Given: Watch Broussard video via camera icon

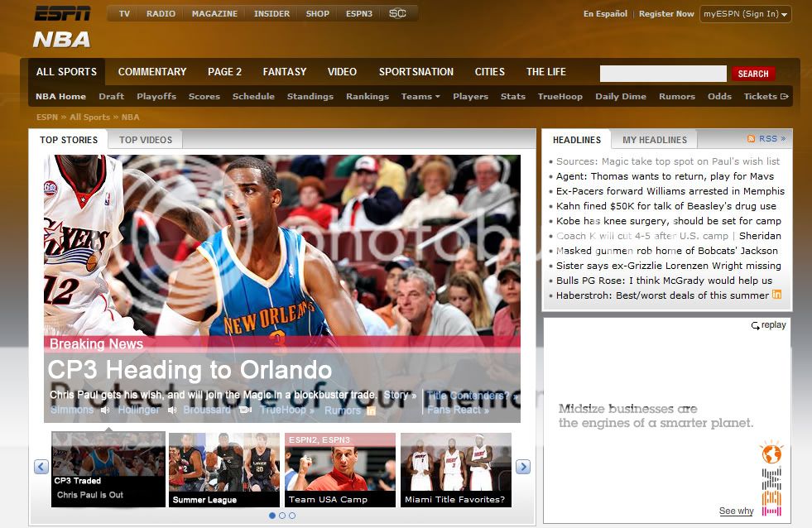Looking at the screenshot, I should pos(245,410).
